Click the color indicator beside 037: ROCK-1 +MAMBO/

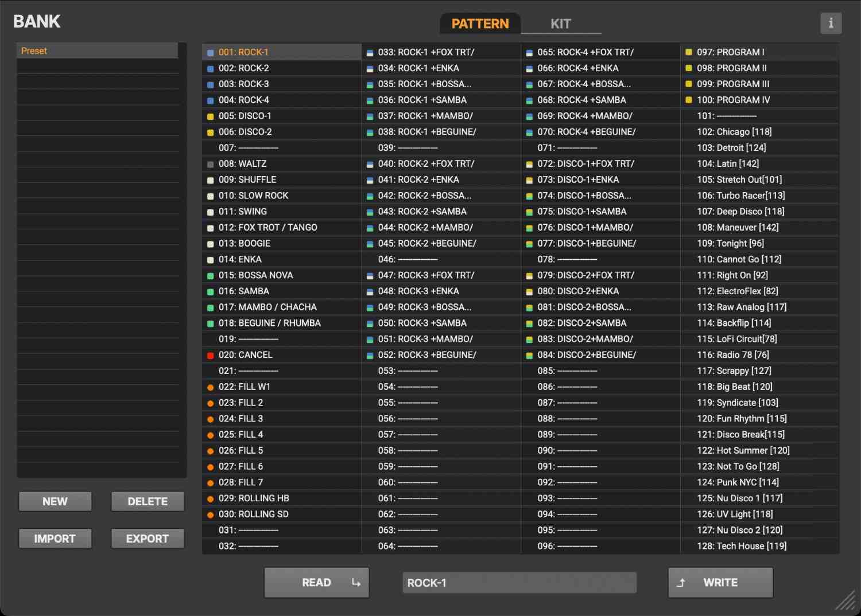370,116
